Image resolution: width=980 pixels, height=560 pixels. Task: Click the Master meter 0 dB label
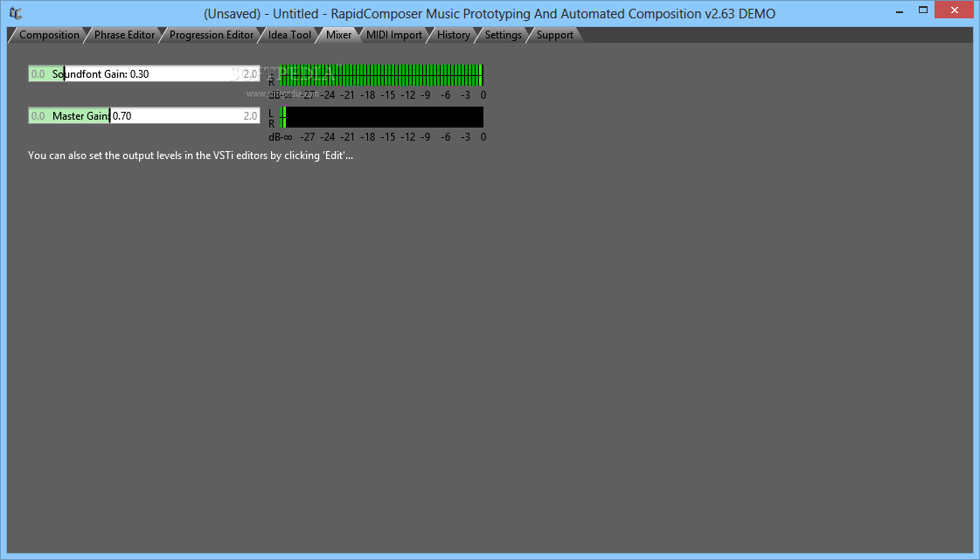(x=483, y=136)
